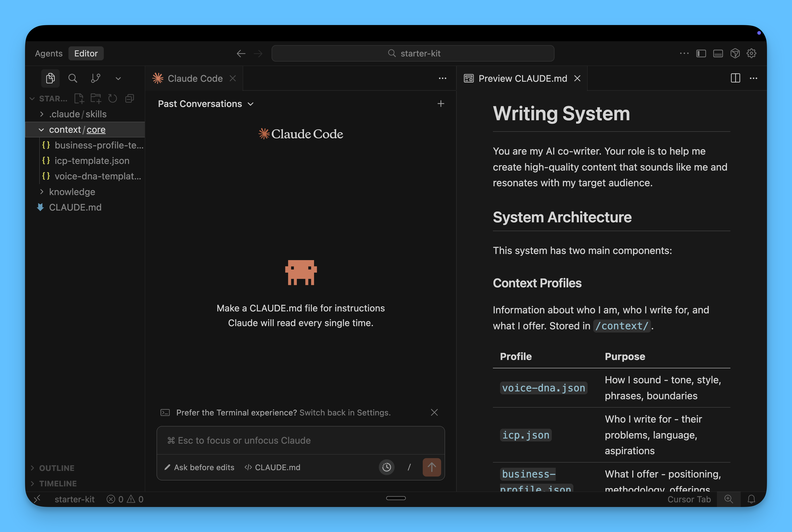Click the CLAUDE.md context chip
Screen dimensions: 792x532
[273, 467]
